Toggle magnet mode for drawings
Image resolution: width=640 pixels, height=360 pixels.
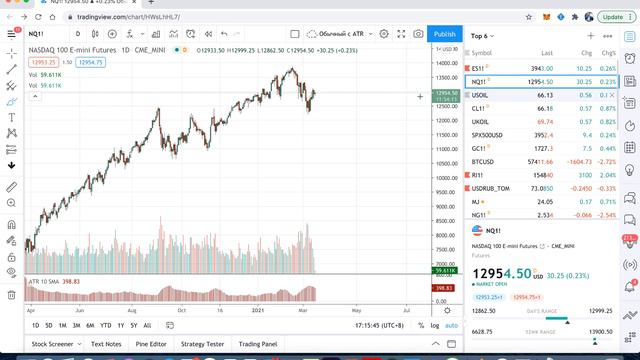coord(11,224)
